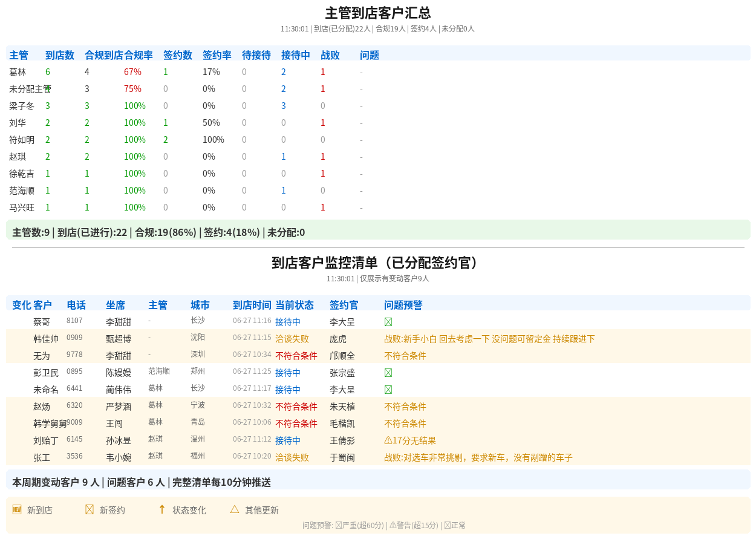Screen dimensions: 756x559
Task: Click customer name 韩佳帅
Action: coord(46,339)
